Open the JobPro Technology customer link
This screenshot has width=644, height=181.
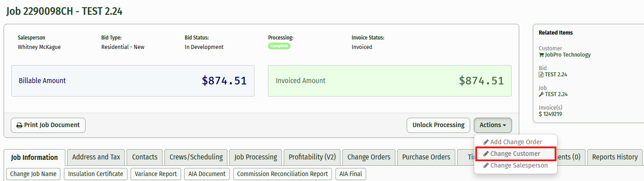click(567, 55)
